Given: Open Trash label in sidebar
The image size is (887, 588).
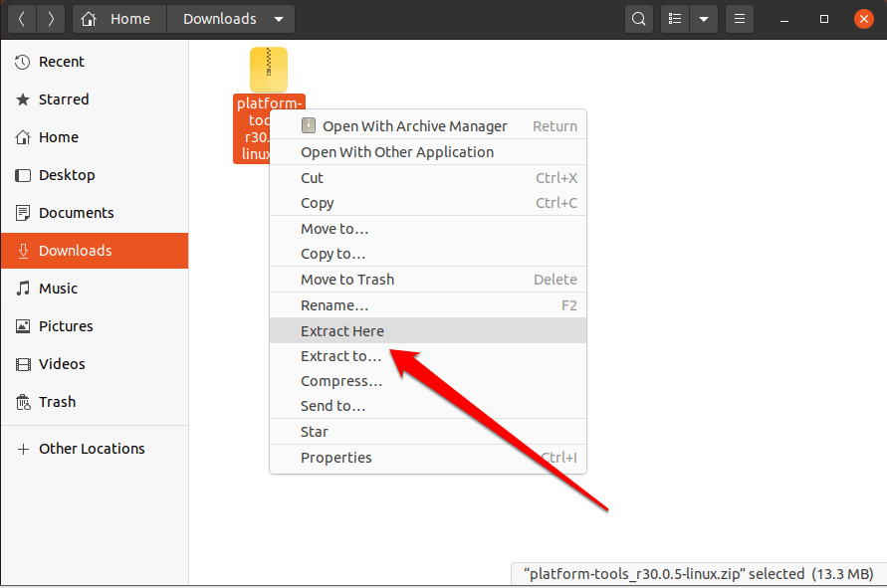Looking at the screenshot, I should tap(57, 402).
